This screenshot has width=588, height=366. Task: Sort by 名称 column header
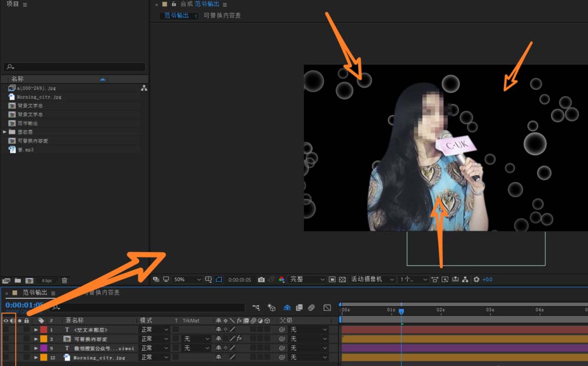17,79
